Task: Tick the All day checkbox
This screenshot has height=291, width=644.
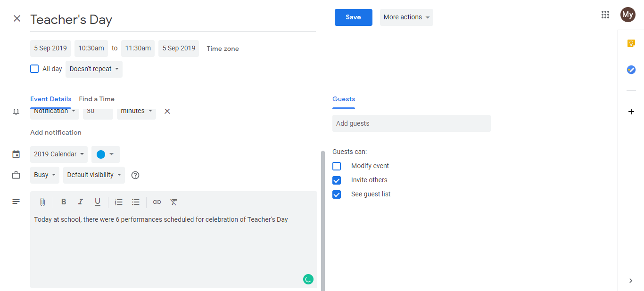Action: pyautogui.click(x=34, y=69)
